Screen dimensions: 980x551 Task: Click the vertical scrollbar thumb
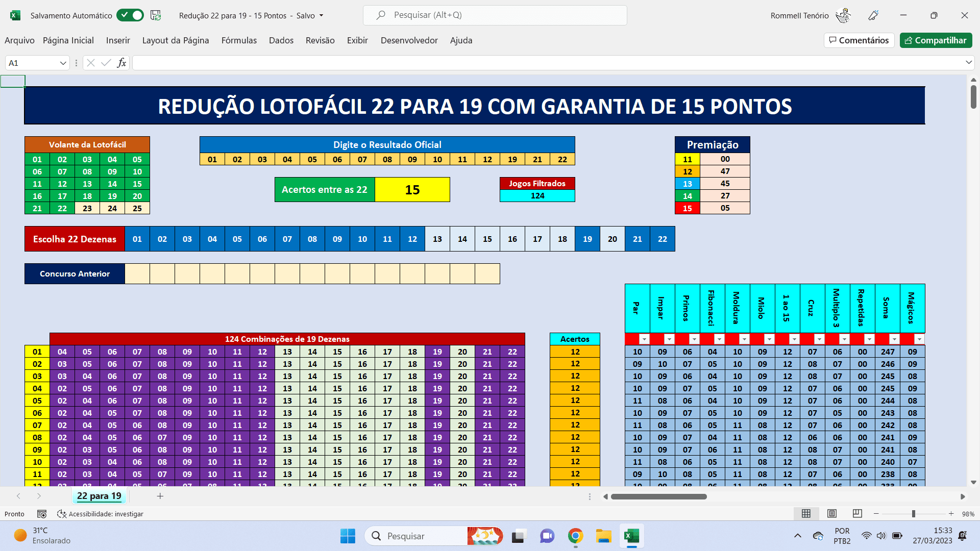pyautogui.click(x=973, y=97)
